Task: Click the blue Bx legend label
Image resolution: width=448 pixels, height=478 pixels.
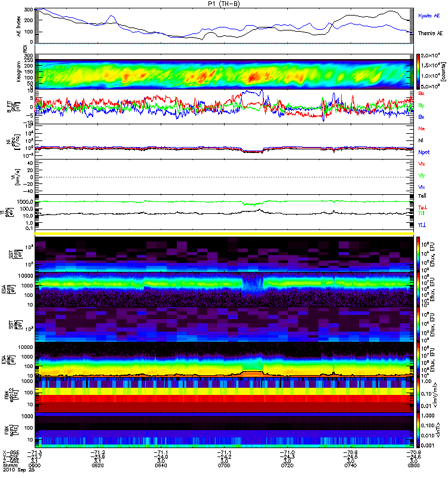Action: pyautogui.click(x=421, y=117)
